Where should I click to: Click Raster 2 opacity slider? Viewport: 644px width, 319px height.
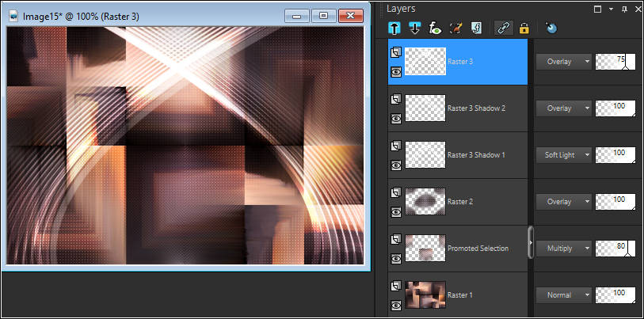pyautogui.click(x=615, y=202)
